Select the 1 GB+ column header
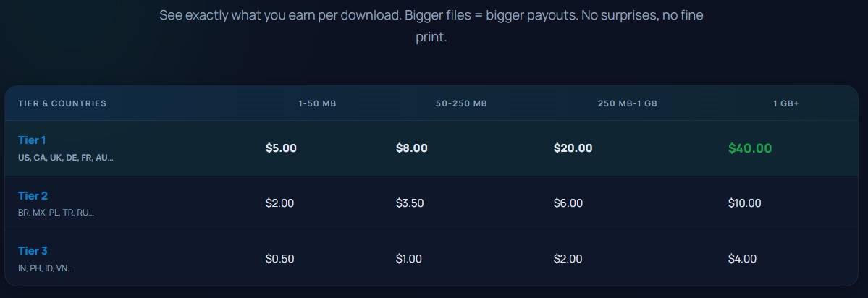Screen dimensions: 868x298 pyautogui.click(x=785, y=103)
